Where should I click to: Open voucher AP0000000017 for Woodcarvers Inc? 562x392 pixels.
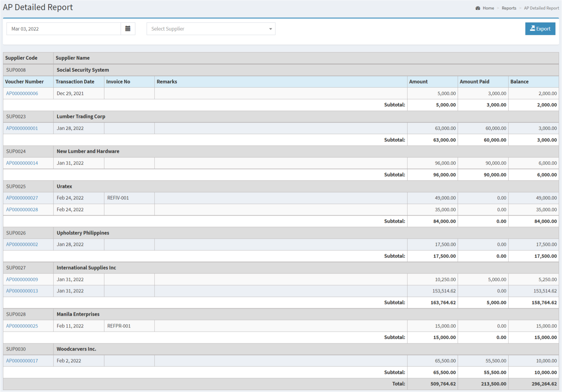click(x=22, y=360)
